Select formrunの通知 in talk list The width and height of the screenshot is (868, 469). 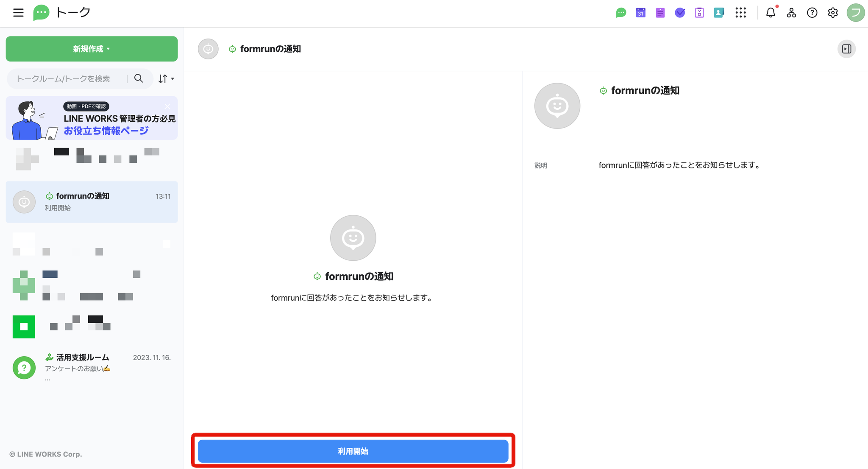pyautogui.click(x=92, y=202)
